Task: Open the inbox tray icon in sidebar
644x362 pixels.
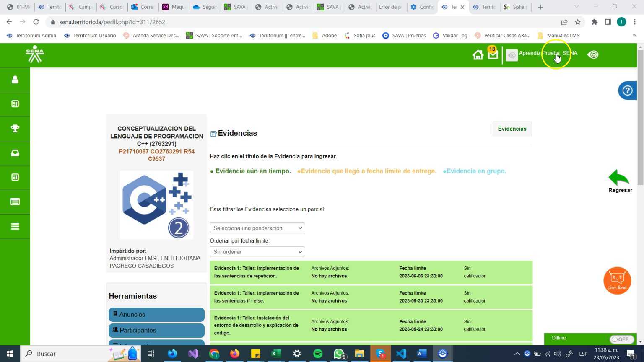Action: (15, 153)
